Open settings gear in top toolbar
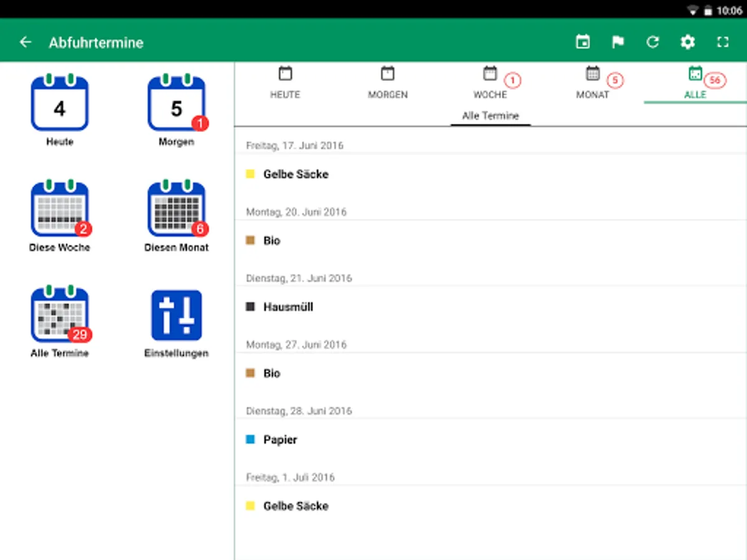The width and height of the screenshot is (747, 560). (687, 42)
